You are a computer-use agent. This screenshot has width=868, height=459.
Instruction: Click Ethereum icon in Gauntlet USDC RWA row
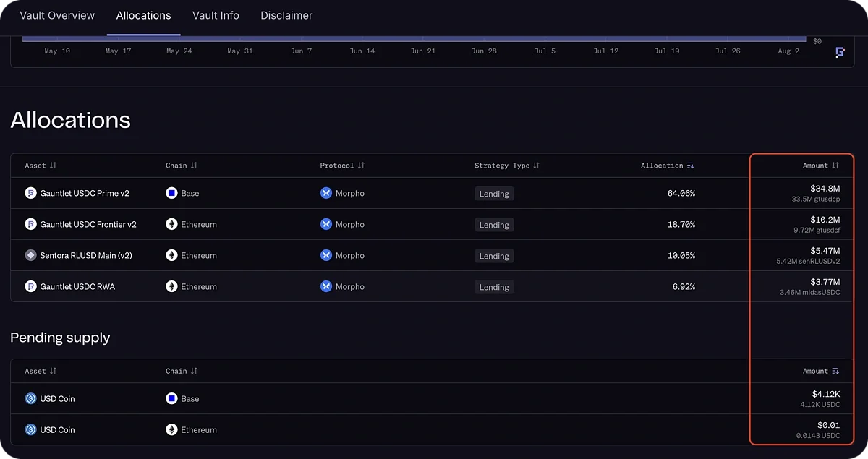click(171, 286)
